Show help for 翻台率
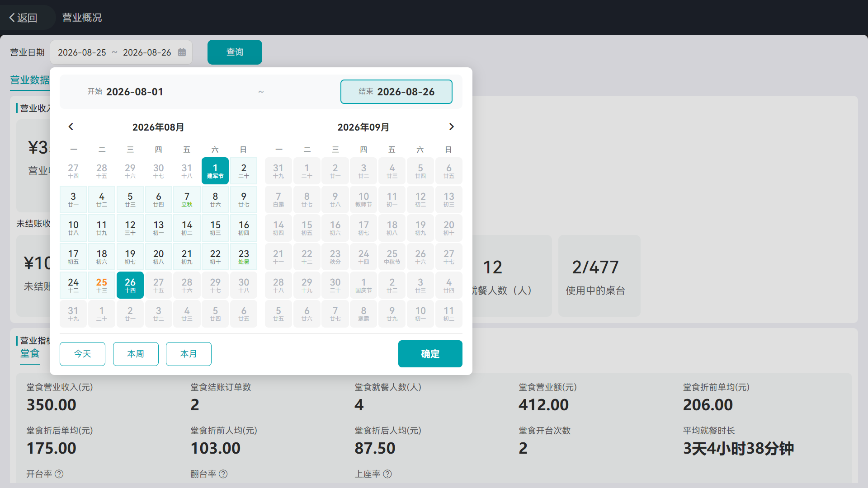868x488 pixels. click(x=223, y=474)
